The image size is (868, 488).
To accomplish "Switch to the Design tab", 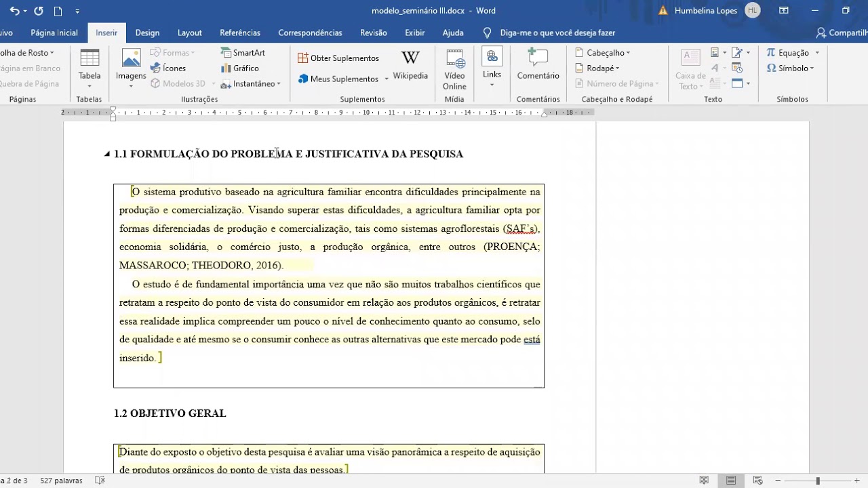I will [147, 33].
